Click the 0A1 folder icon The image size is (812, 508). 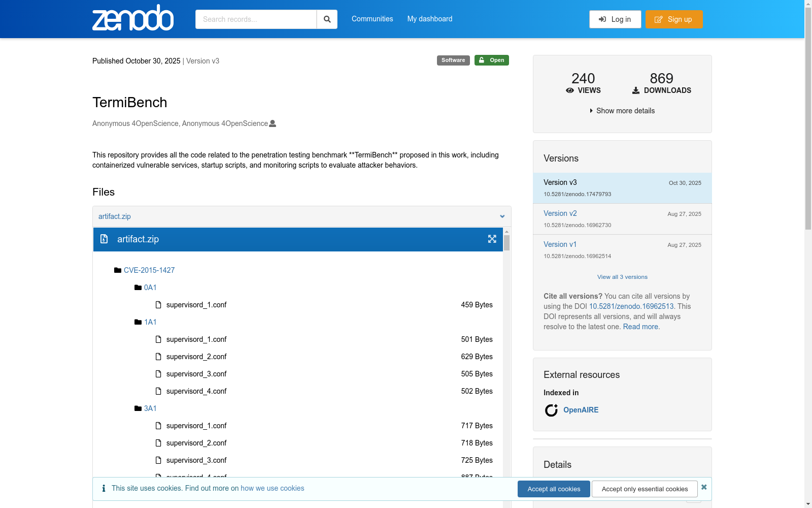[138, 288]
